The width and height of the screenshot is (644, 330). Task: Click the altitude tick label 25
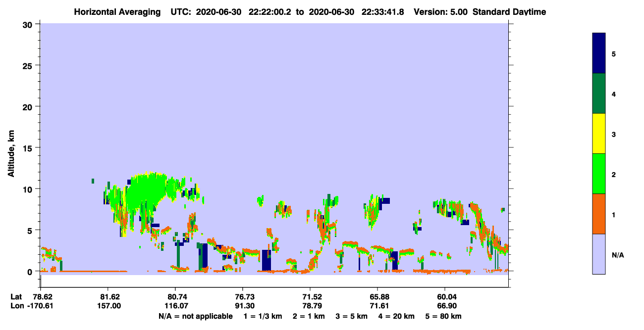tap(28, 65)
